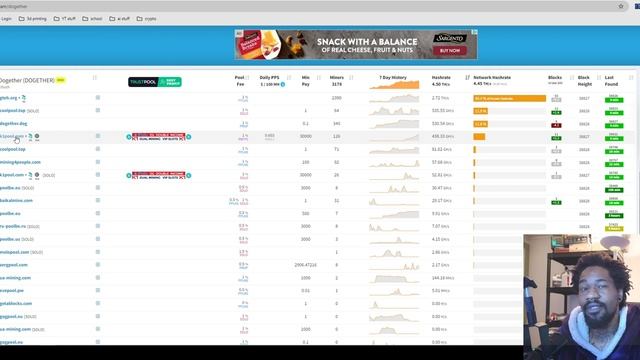
Task: Open red dual mining banner in highlighted k1pool row
Action: pos(159,137)
